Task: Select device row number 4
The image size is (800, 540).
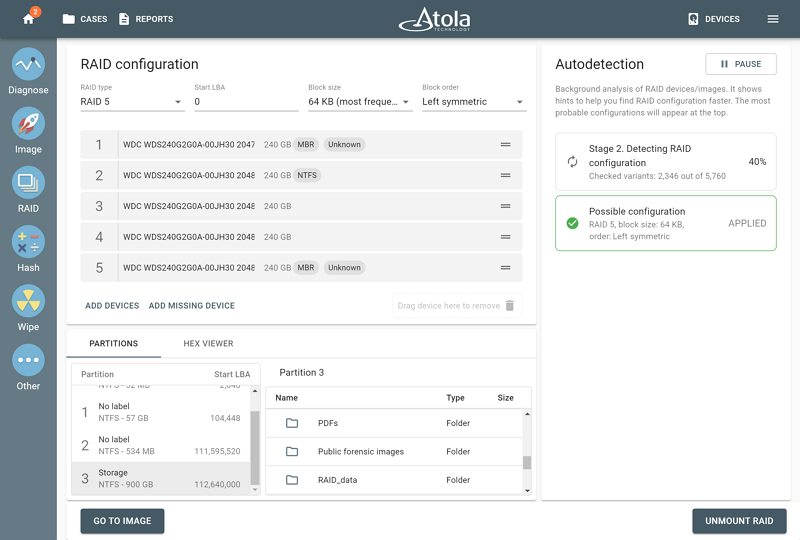Action: tap(301, 237)
